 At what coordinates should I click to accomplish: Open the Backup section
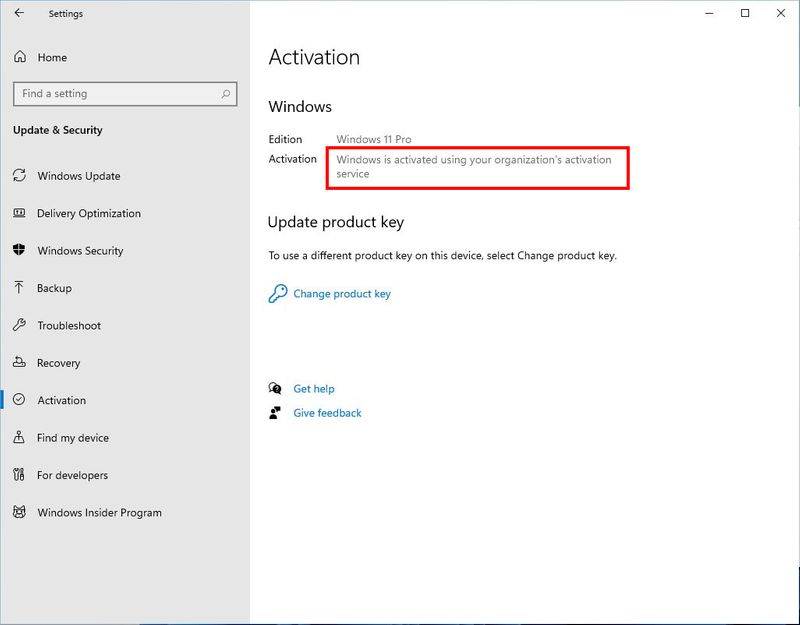tap(54, 288)
